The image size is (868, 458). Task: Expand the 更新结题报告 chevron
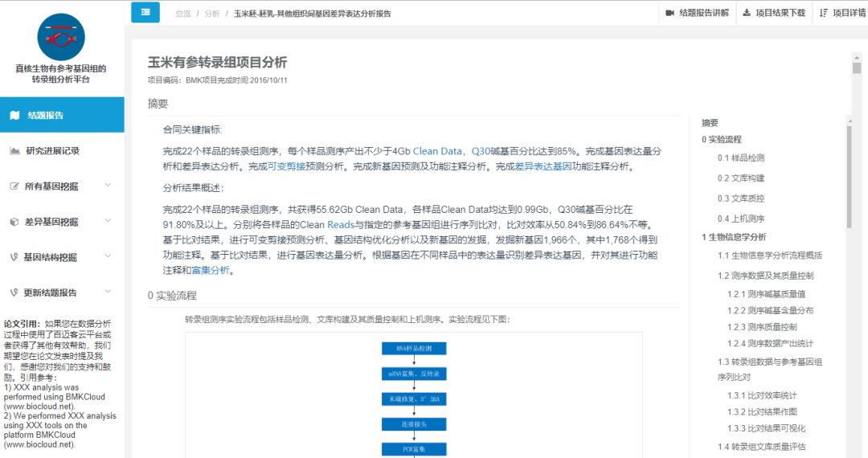(108, 292)
